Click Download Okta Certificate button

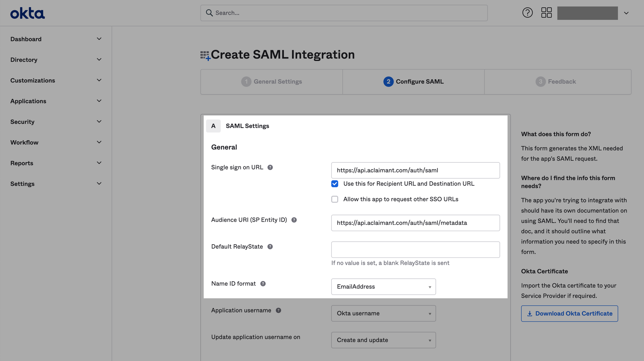(569, 314)
